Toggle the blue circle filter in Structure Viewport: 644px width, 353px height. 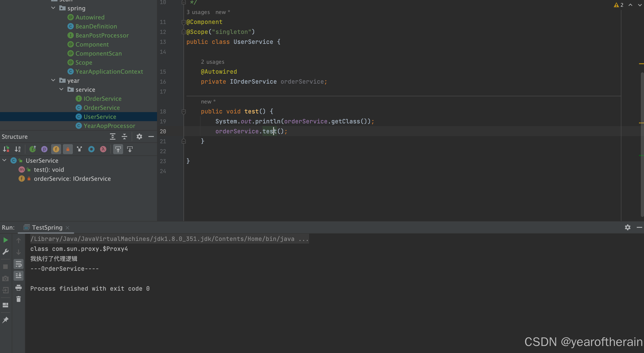coord(91,149)
